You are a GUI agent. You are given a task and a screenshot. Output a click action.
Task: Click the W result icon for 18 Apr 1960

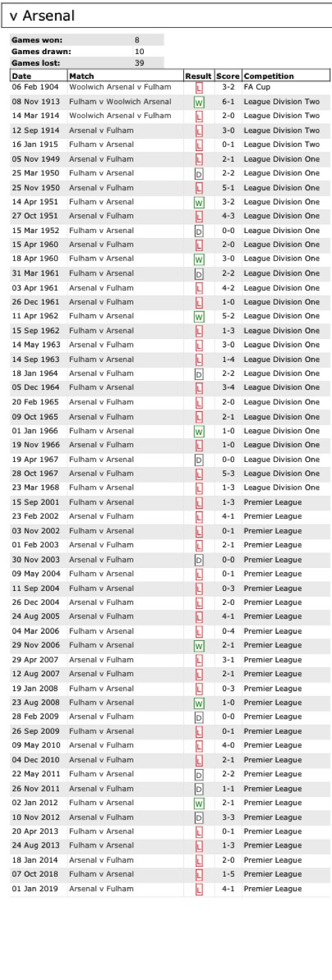pos(199,259)
